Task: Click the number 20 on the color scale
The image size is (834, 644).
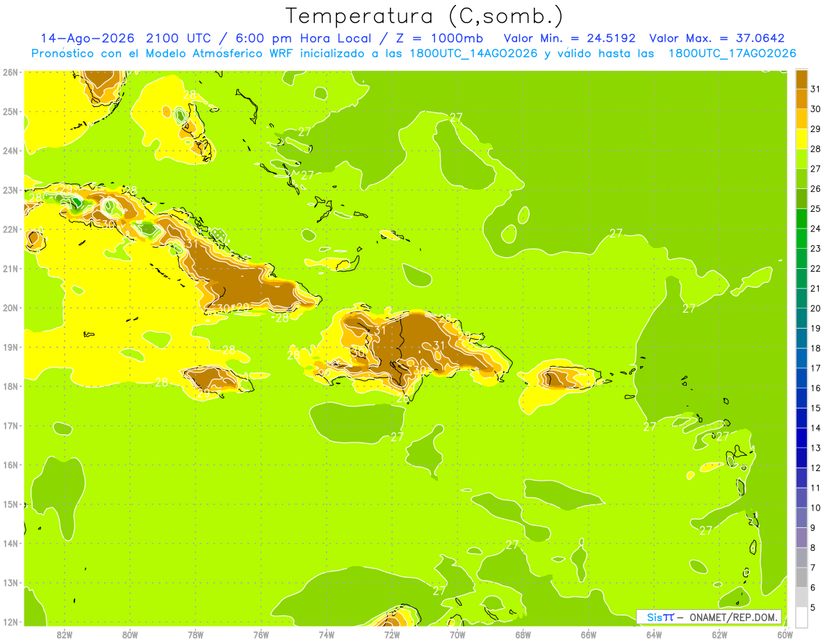Action: [x=815, y=308]
